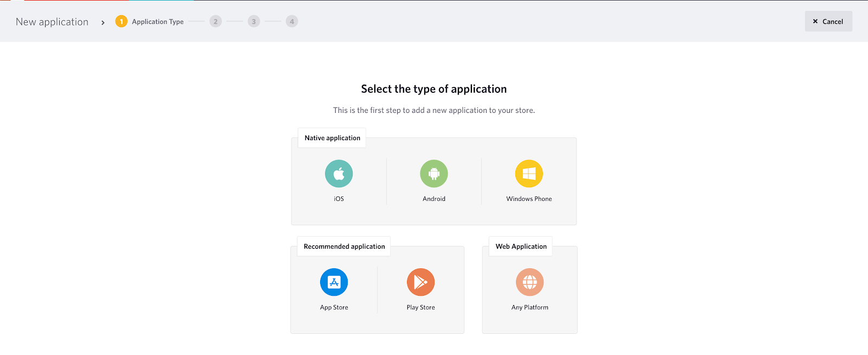Click the Native application tab label

(332, 138)
